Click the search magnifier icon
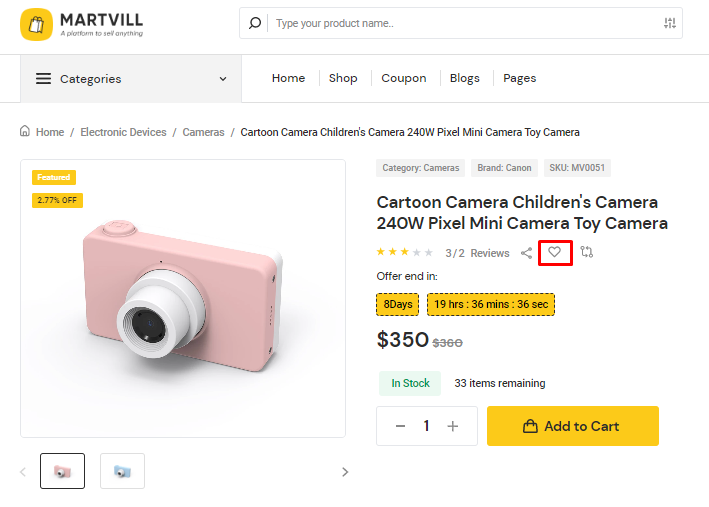This screenshot has height=507, width=709. 255,23
